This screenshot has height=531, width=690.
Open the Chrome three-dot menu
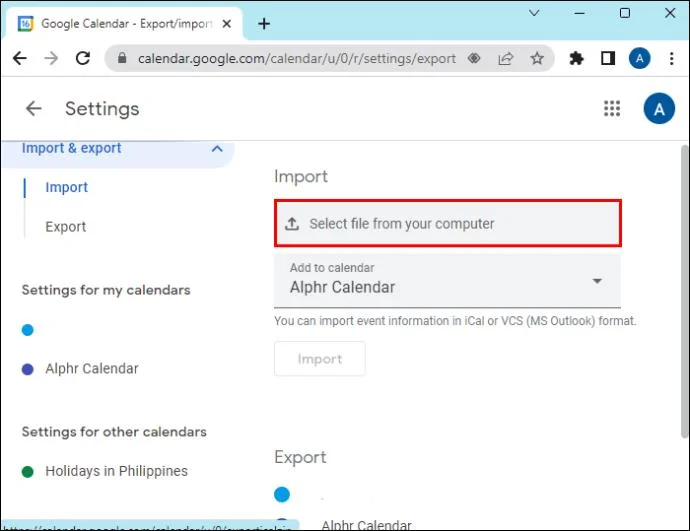(672, 58)
